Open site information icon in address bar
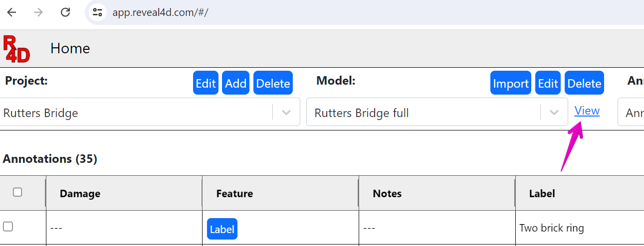The height and width of the screenshot is (246, 644). pos(98,12)
